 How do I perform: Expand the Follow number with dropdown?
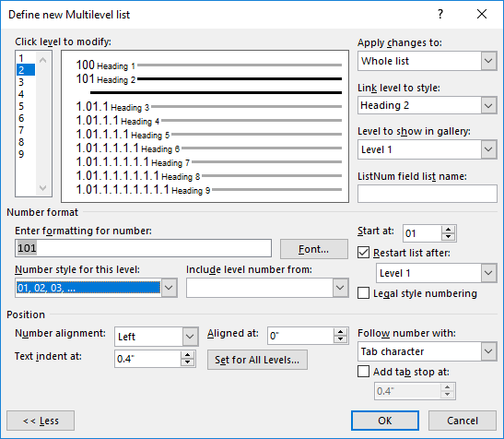pyautogui.click(x=488, y=351)
